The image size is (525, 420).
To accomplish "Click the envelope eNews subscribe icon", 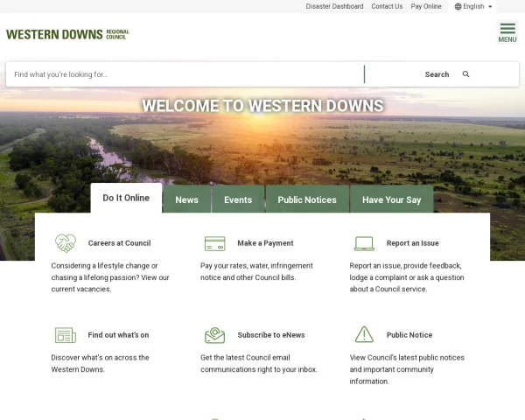I will 215,335.
